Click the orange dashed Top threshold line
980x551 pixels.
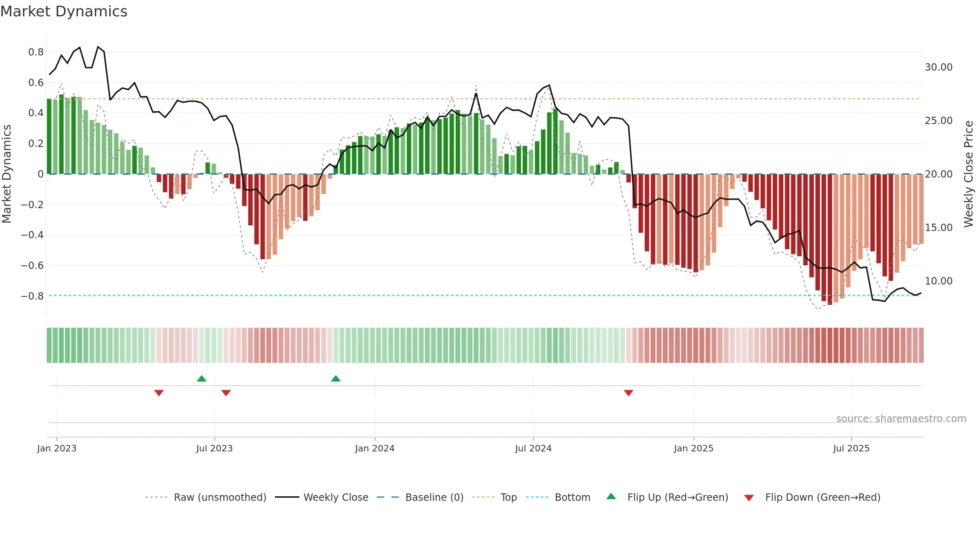(484, 99)
